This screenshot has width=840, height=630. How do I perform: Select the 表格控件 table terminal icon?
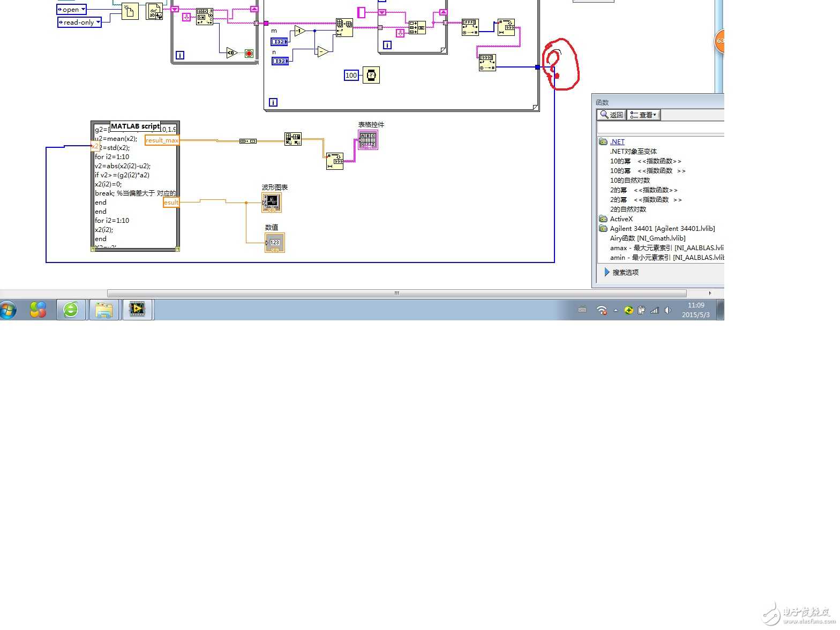tap(368, 140)
